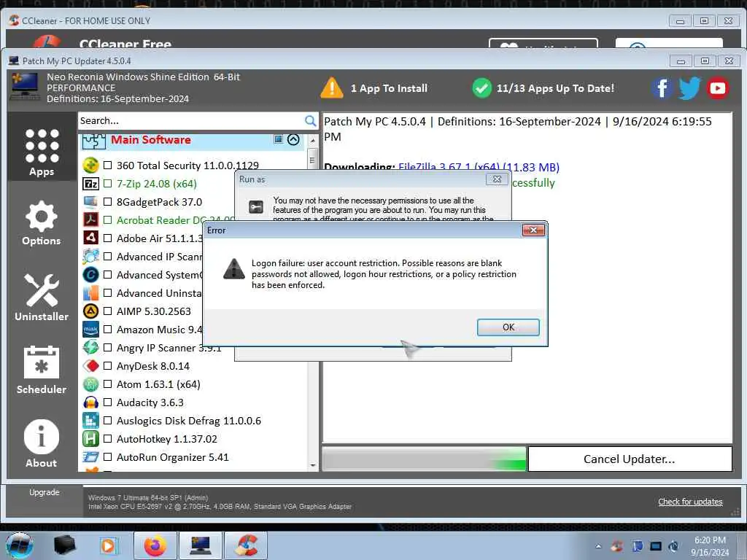Click the Amazon Music icon
The image size is (747, 560).
pyautogui.click(x=90, y=329)
